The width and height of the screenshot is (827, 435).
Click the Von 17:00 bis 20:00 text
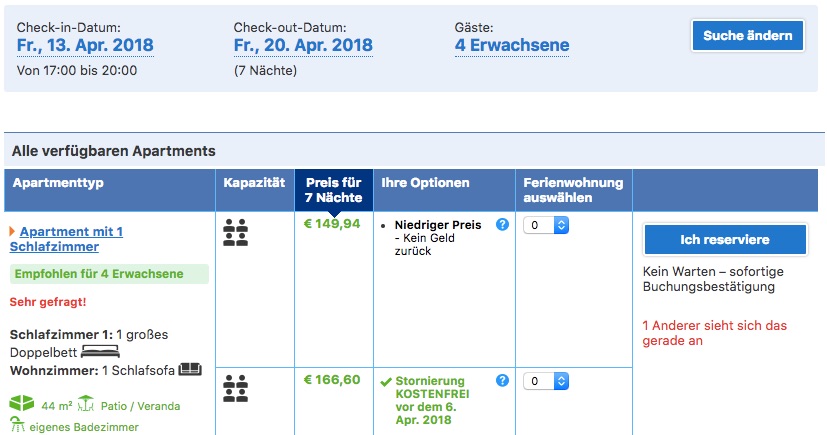point(77,71)
